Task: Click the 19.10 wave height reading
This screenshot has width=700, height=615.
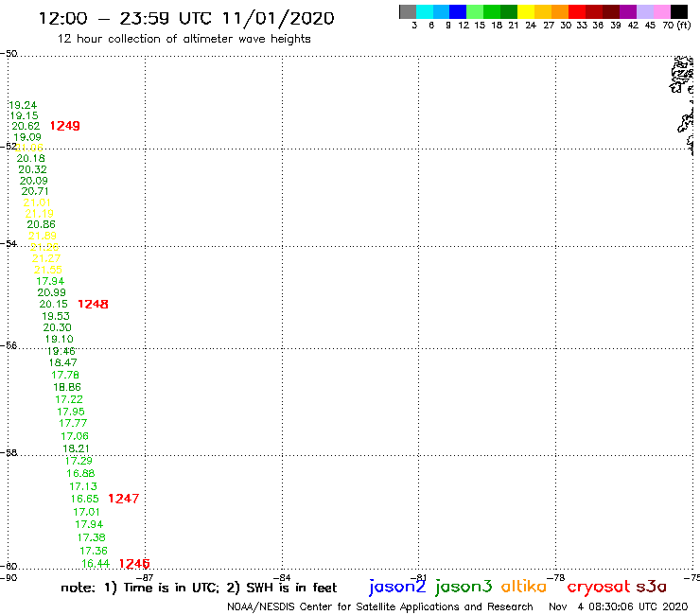Action: pyautogui.click(x=59, y=340)
